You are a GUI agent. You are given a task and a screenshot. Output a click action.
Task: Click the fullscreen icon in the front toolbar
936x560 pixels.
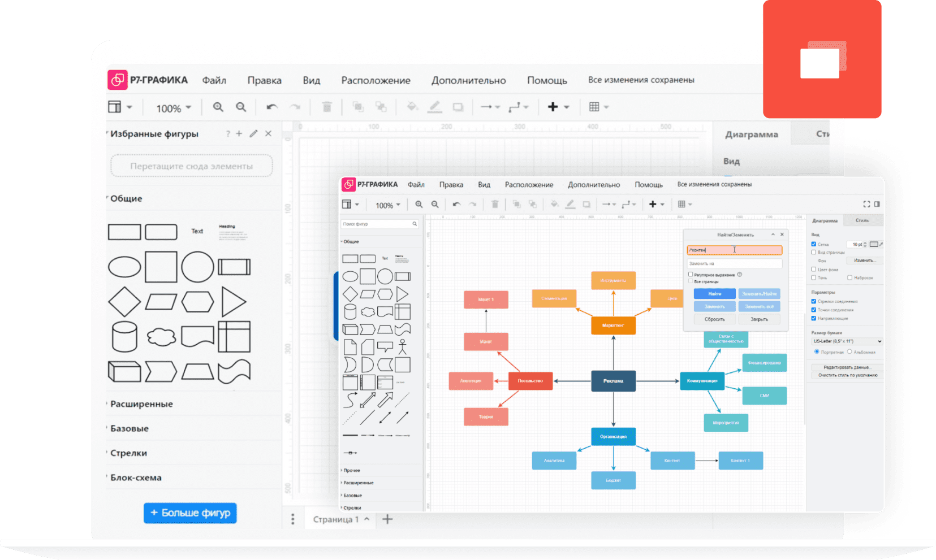pyautogui.click(x=866, y=204)
